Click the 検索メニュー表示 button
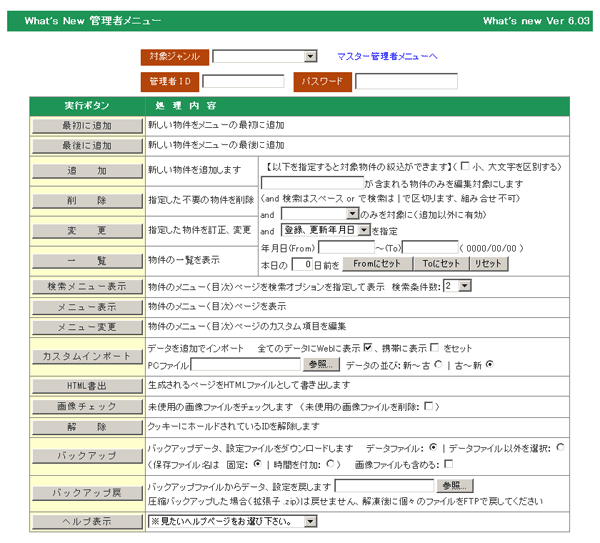 (87, 287)
